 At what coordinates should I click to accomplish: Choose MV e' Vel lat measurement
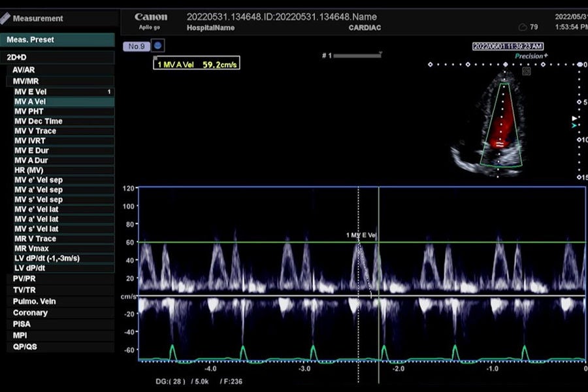pyautogui.click(x=64, y=209)
